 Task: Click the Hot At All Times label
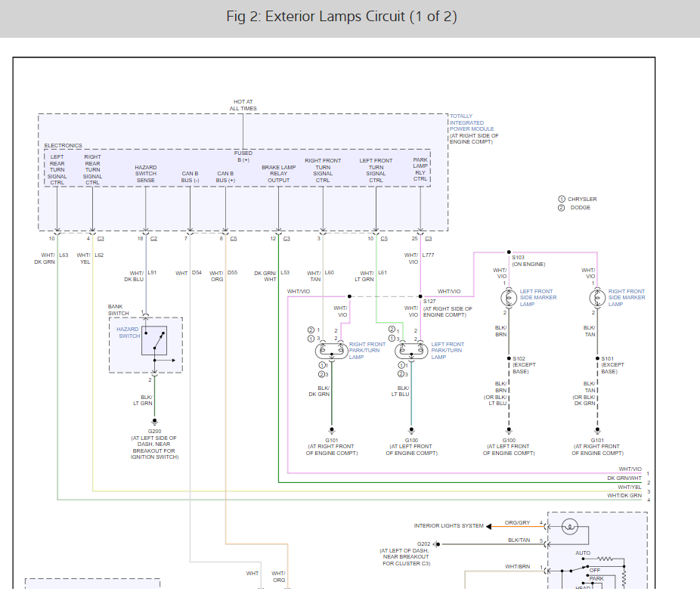[243, 105]
